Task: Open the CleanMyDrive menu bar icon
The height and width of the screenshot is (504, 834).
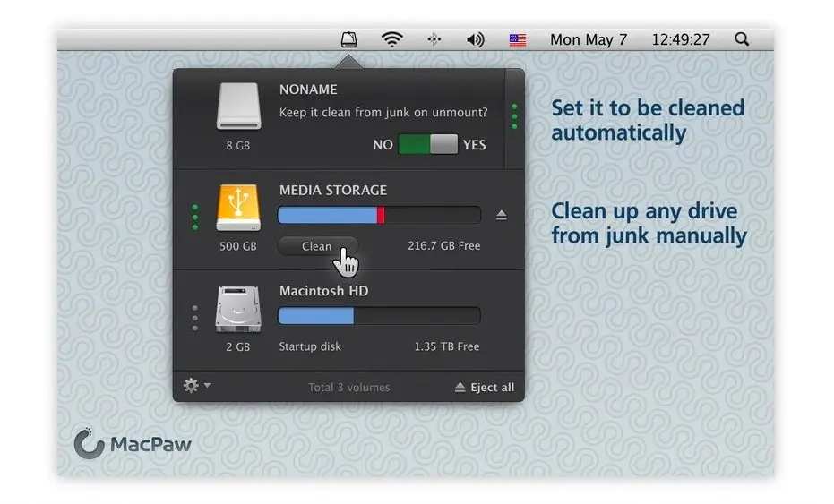Action: tap(349, 39)
